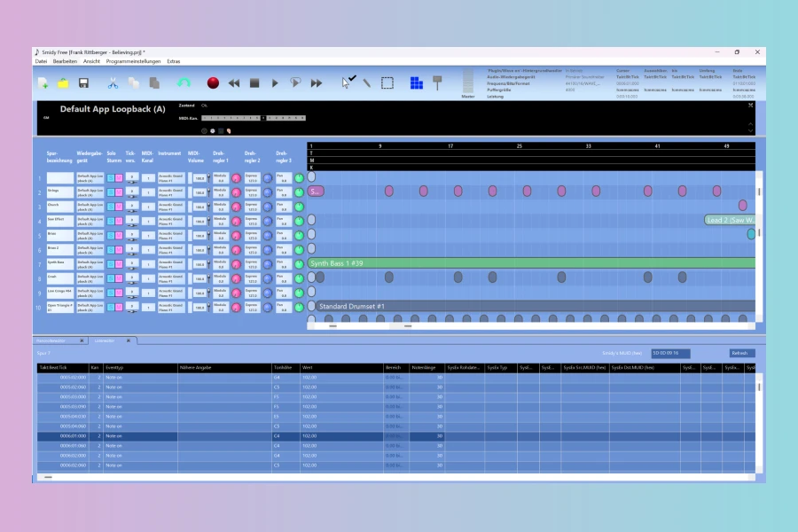The height and width of the screenshot is (532, 798).
Task: Select the event row at 0006:01:000
Action: (395, 436)
